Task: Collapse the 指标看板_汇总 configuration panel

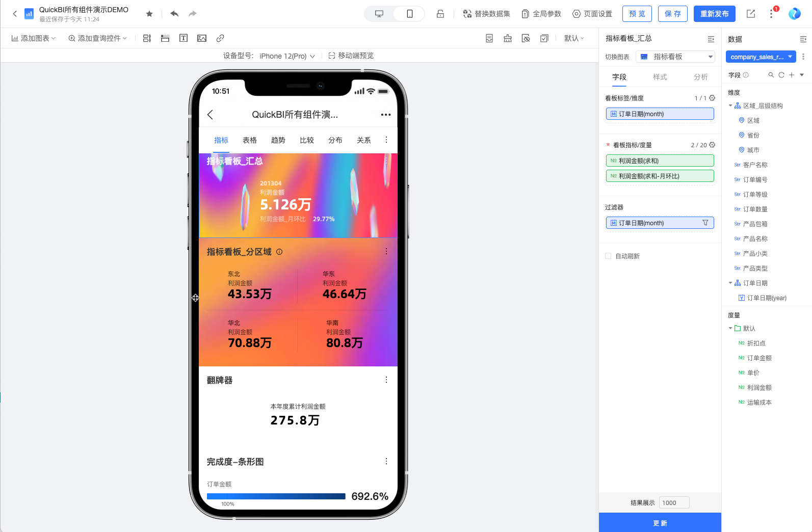Action: click(711, 39)
